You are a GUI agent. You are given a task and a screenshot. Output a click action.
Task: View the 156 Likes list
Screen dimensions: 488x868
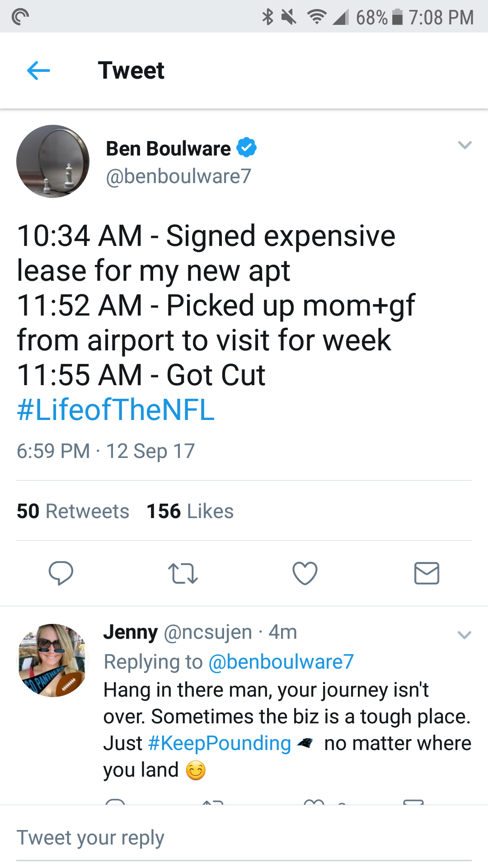(x=190, y=511)
